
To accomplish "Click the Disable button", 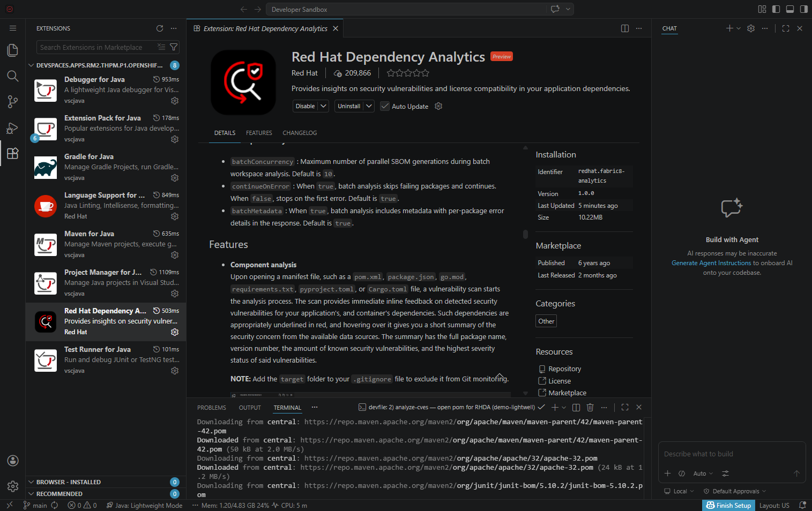I will [x=306, y=106].
